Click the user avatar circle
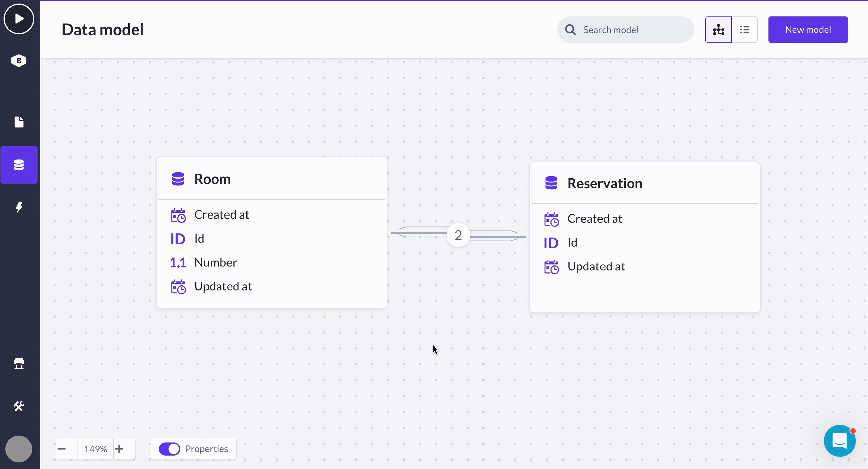Screen dimensions: 868x469 click(19, 449)
